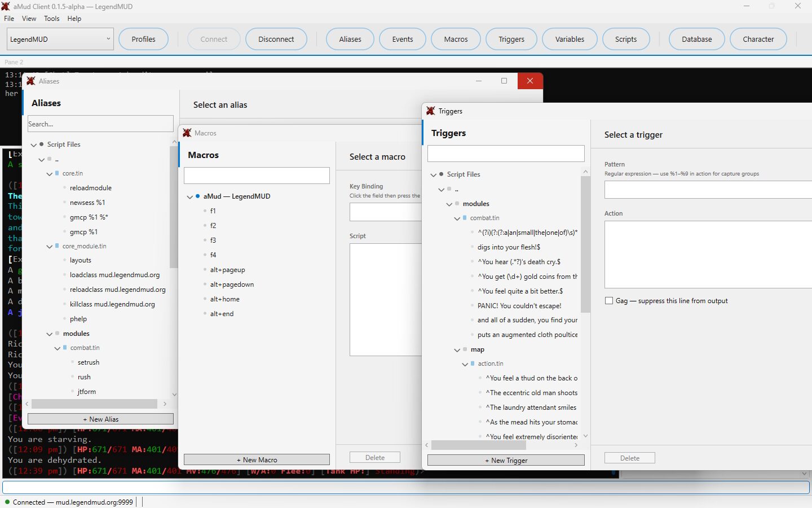812x508 pixels.
Task: Click the green connection status indicator
Action: click(x=7, y=502)
